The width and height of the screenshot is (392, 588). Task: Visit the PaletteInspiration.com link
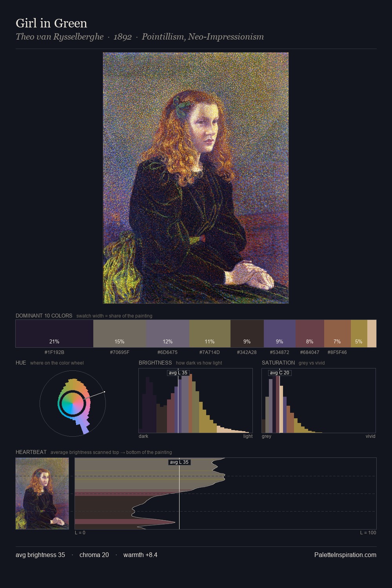(345, 555)
